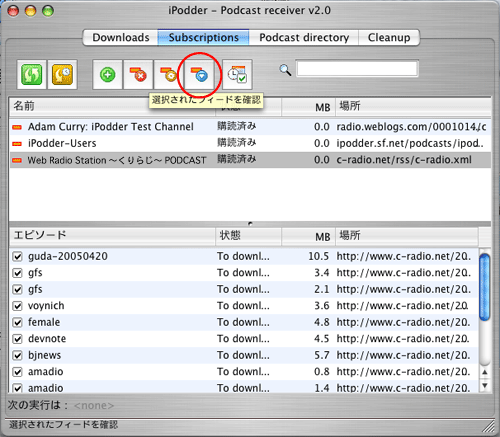Uncheck the voynich episode checkbox
The height and width of the screenshot is (437, 500).
tap(17, 306)
